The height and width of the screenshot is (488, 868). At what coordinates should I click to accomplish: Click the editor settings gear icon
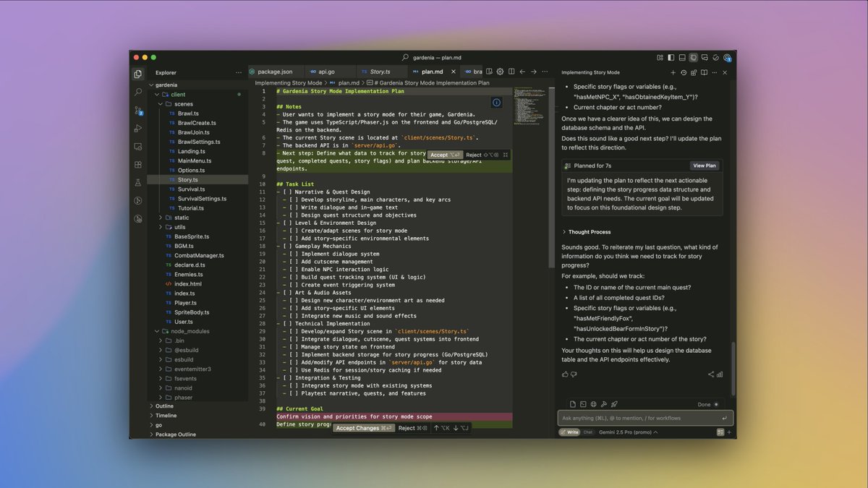coord(500,72)
